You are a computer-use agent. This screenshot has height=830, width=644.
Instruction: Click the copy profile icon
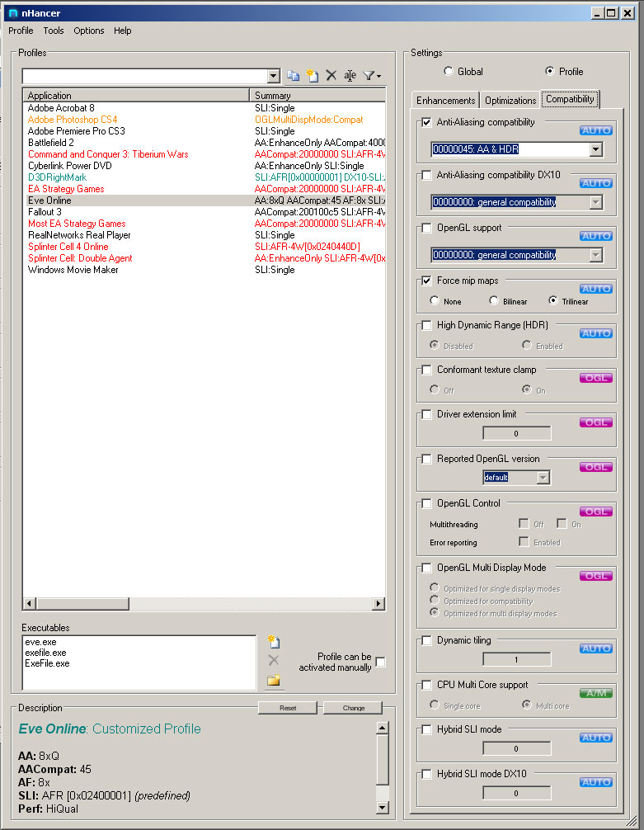point(293,76)
